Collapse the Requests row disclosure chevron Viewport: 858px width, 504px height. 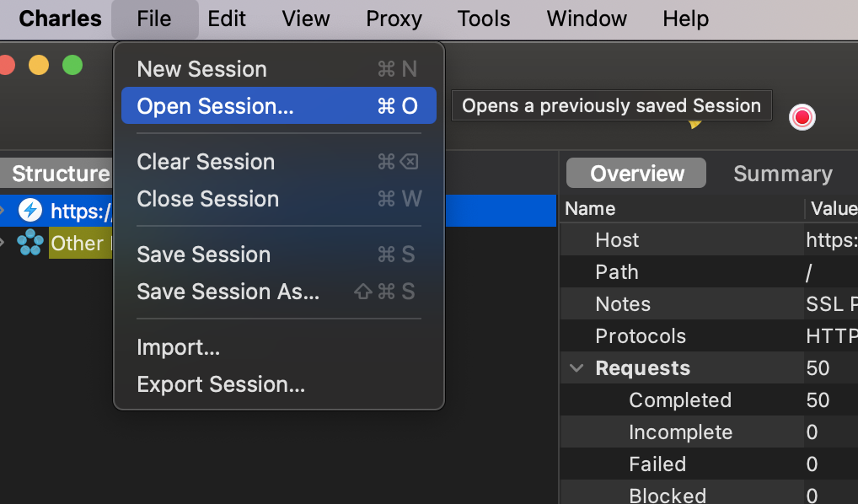[x=577, y=368]
